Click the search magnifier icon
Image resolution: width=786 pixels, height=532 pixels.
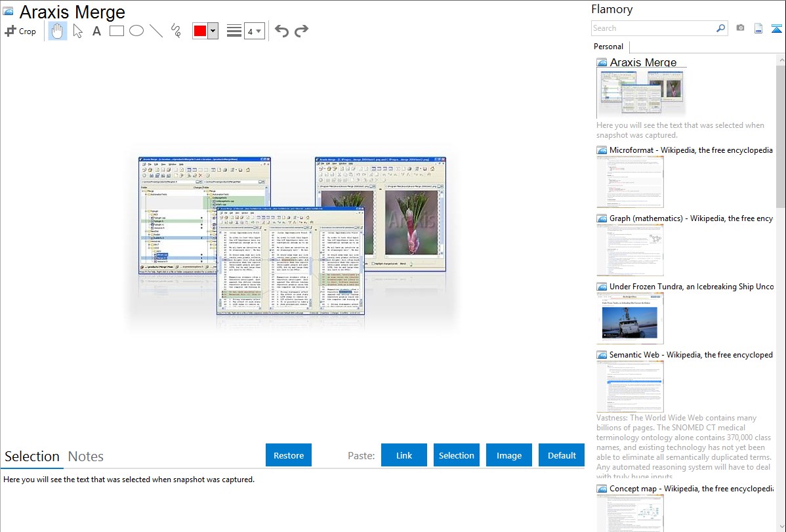point(721,28)
